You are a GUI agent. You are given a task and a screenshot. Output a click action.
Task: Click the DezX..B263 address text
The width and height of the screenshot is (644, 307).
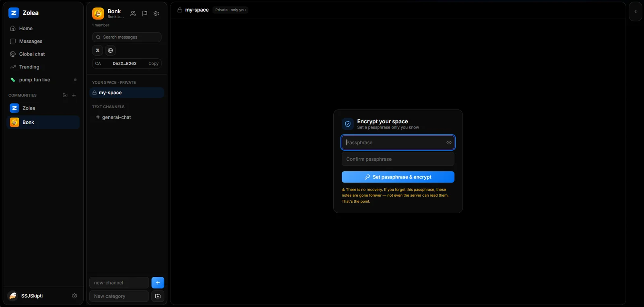click(124, 64)
